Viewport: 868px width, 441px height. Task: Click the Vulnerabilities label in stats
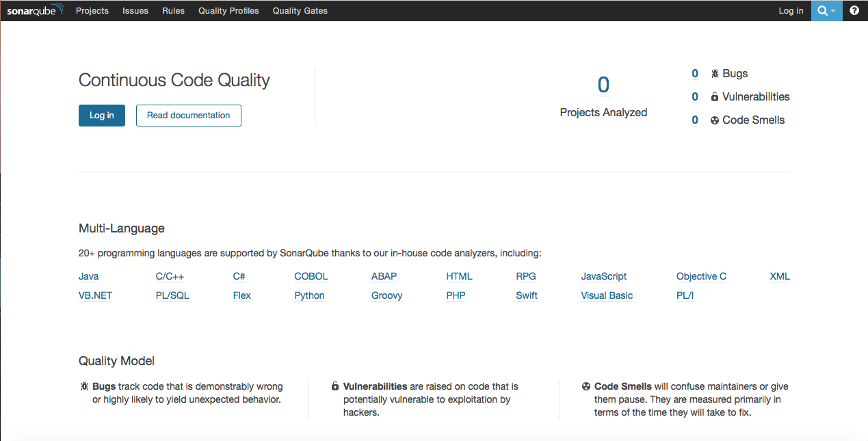click(756, 97)
